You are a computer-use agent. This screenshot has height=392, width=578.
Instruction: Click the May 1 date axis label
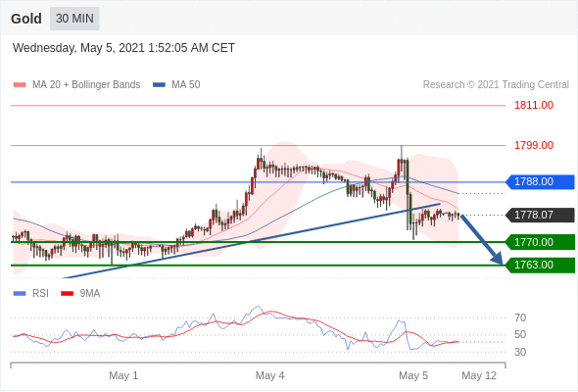pyautogui.click(x=123, y=375)
